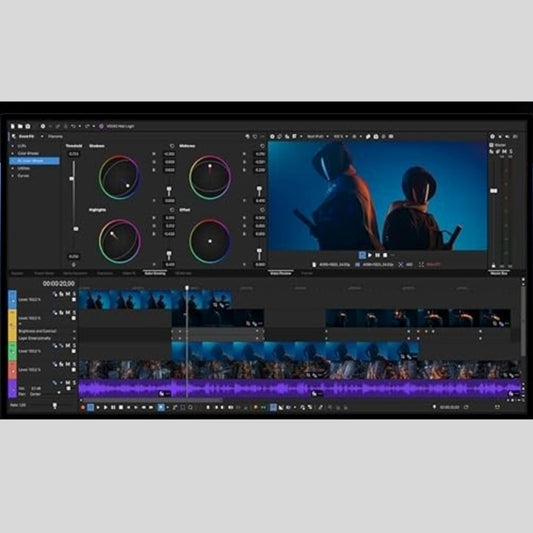Mute the purple audio track

point(68,383)
